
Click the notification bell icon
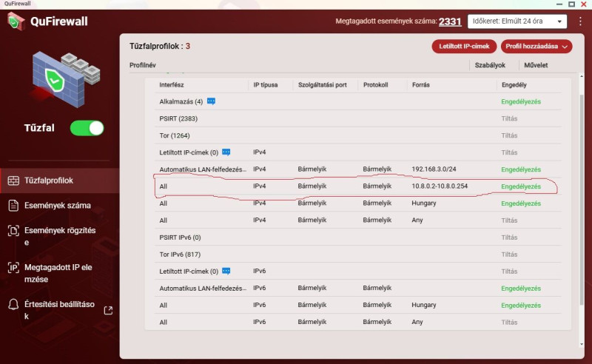pos(13,304)
